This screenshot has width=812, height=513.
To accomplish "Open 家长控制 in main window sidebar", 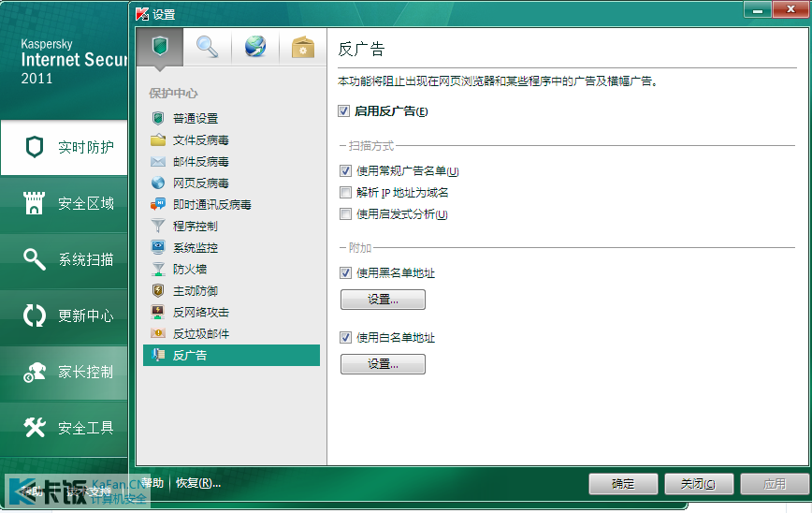I will click(x=65, y=372).
